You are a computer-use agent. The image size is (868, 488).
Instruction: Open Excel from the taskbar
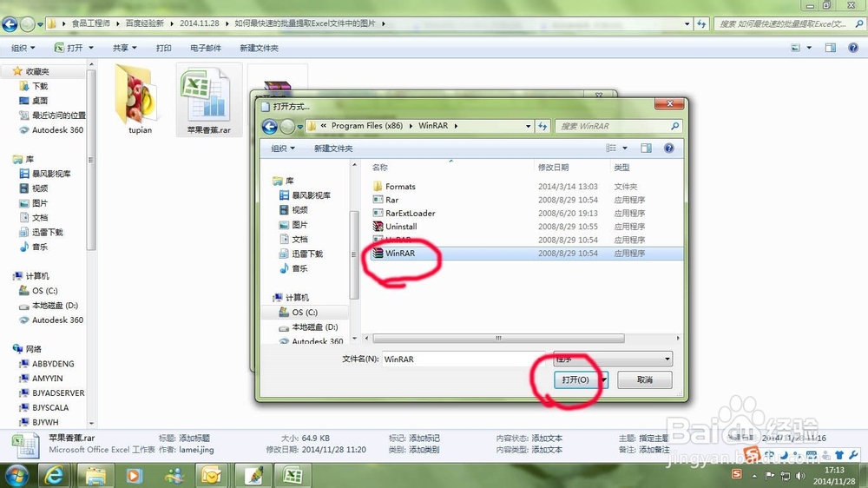tap(293, 476)
